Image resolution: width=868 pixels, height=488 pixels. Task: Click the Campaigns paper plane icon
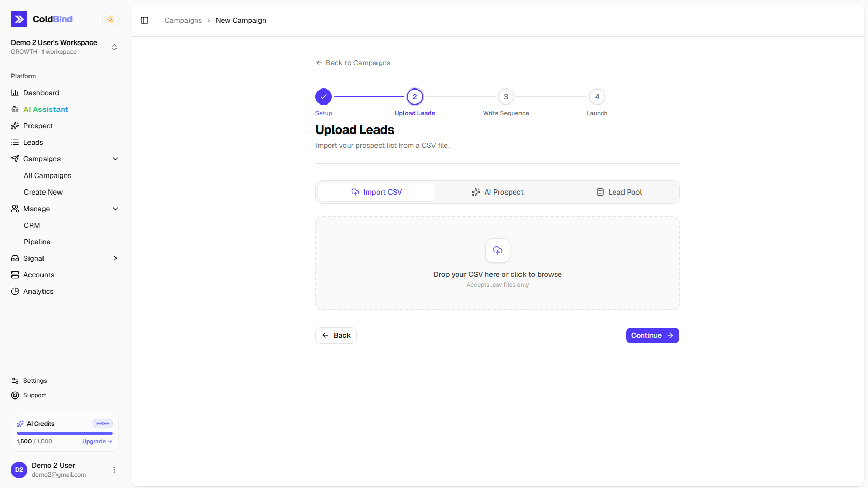click(15, 159)
